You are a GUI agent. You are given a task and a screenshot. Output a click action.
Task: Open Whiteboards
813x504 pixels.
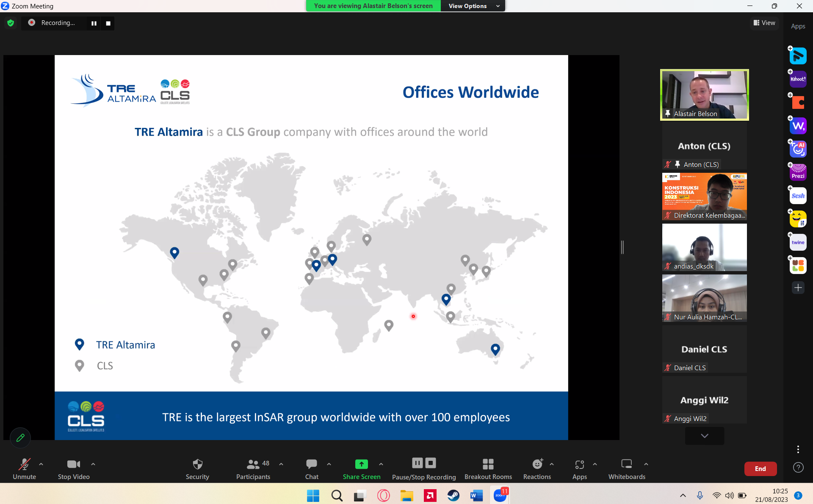click(627, 469)
